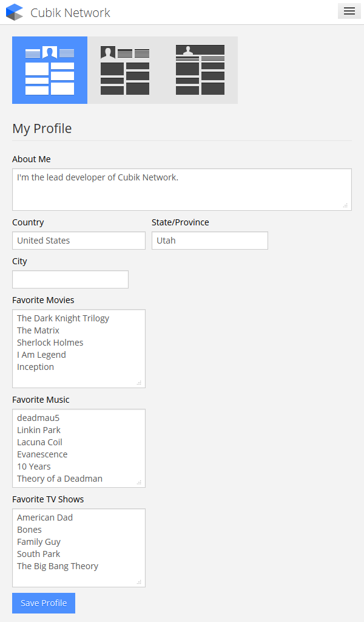364x622 pixels.
Task: Focus the Favorite Movies text box
Action: point(79,349)
